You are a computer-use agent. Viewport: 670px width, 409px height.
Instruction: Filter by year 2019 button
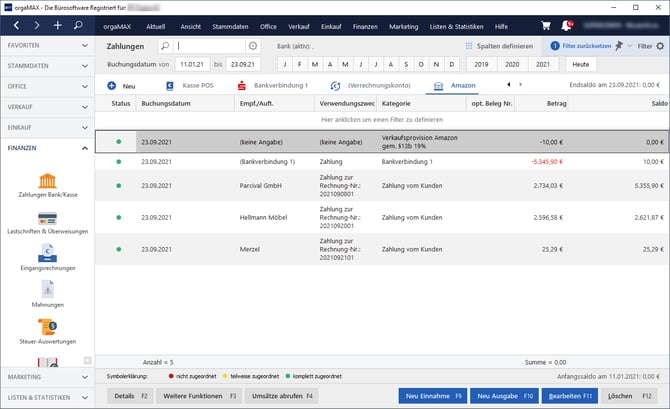pyautogui.click(x=481, y=65)
